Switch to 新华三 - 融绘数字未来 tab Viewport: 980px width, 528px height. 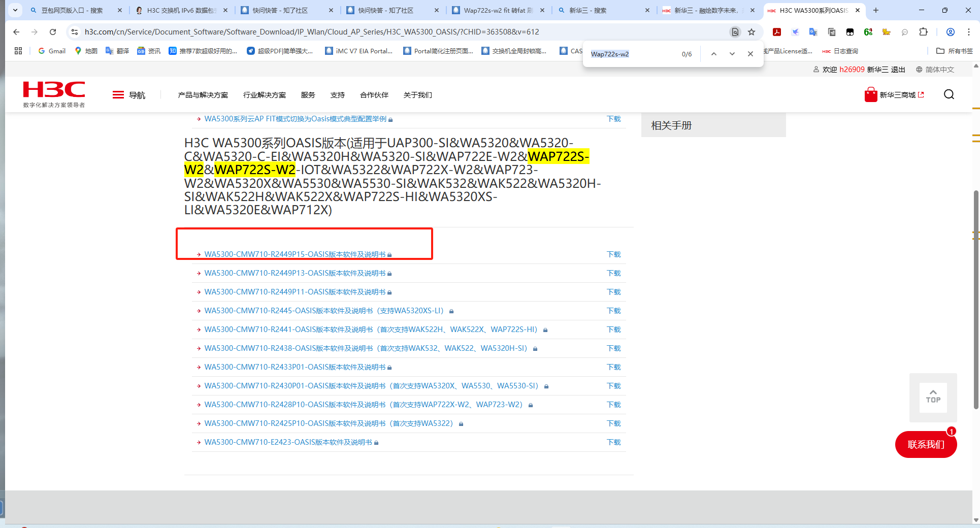pyautogui.click(x=708, y=10)
